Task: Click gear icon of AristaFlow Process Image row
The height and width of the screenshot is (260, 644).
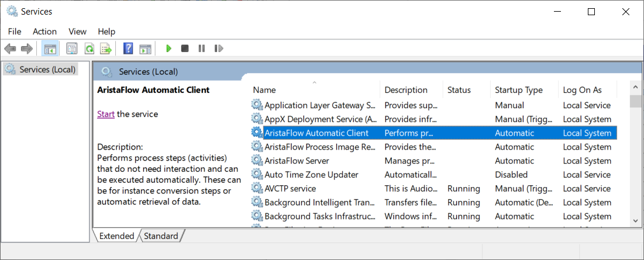Action: [x=257, y=147]
